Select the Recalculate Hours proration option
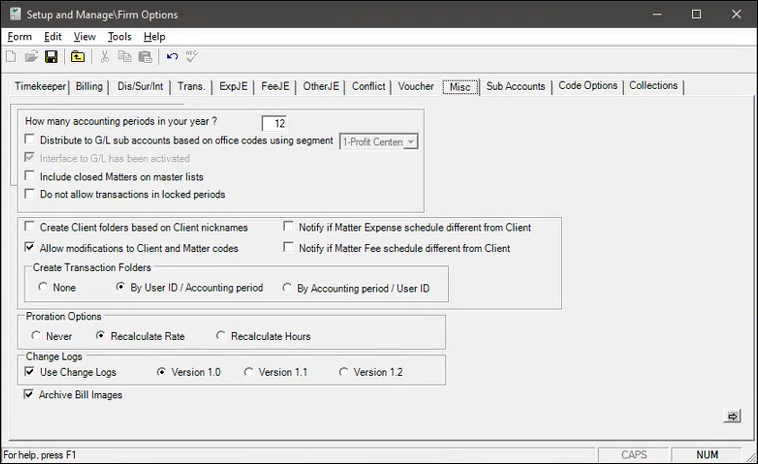The image size is (758, 464). point(222,336)
